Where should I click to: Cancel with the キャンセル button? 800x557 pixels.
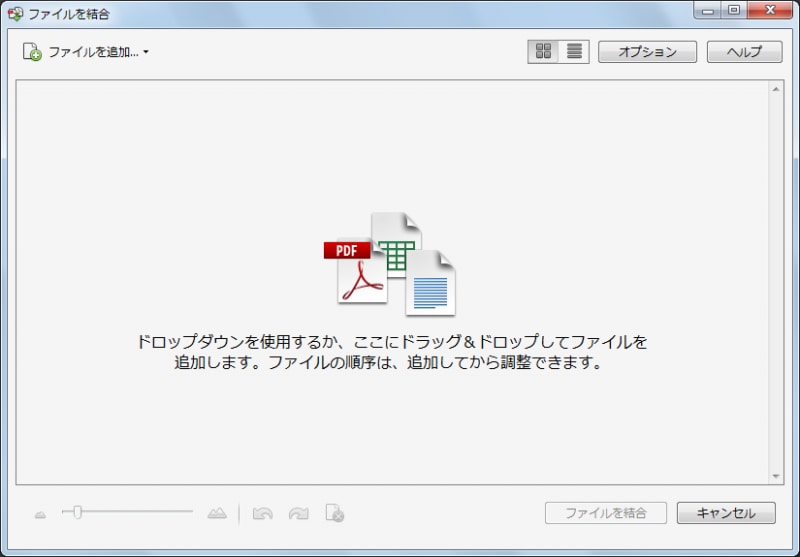[726, 513]
